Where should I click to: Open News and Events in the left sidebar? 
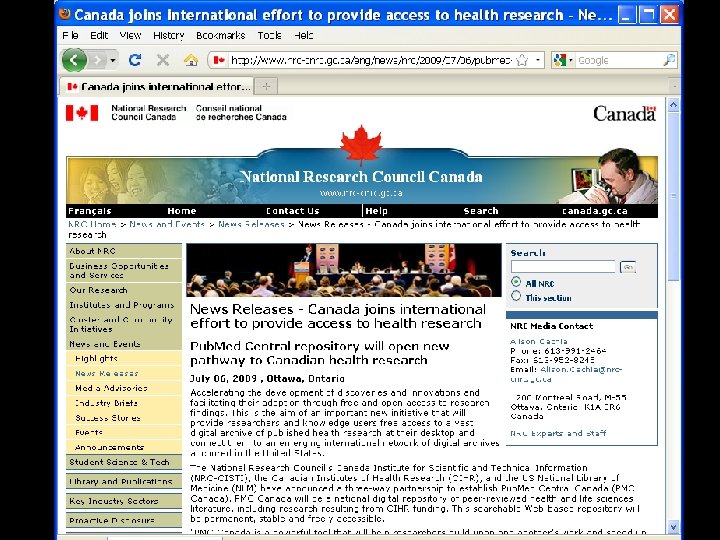(124, 344)
